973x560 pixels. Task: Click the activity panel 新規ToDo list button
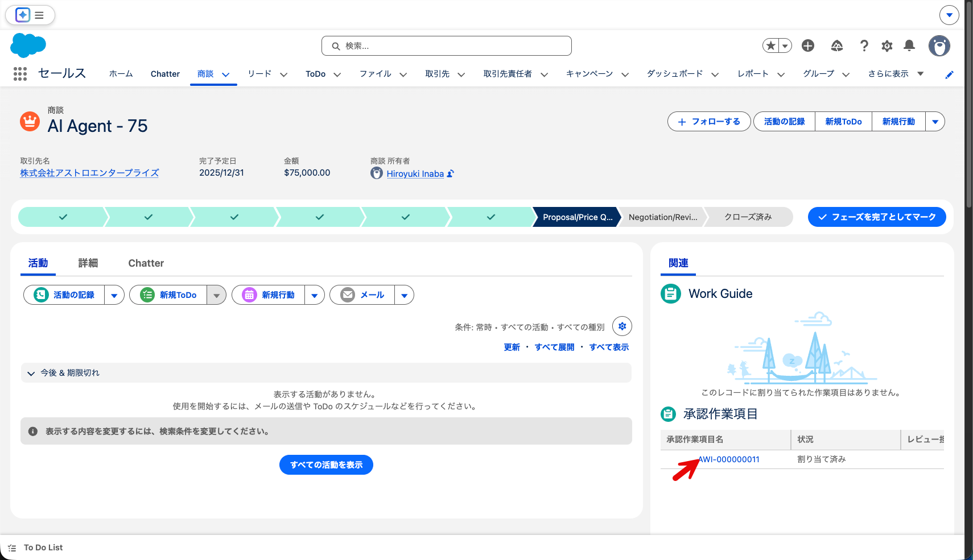pos(168,295)
